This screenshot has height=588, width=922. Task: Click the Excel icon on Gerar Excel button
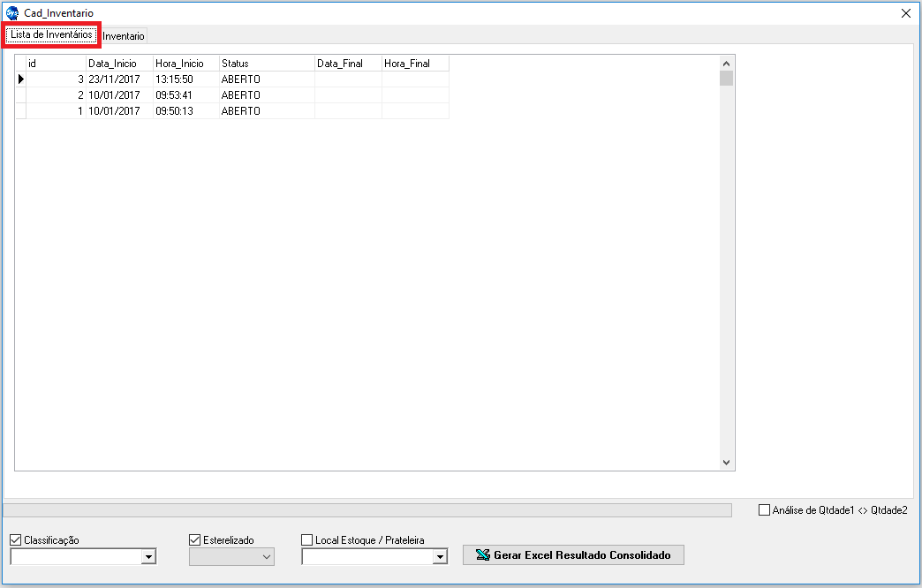click(482, 555)
